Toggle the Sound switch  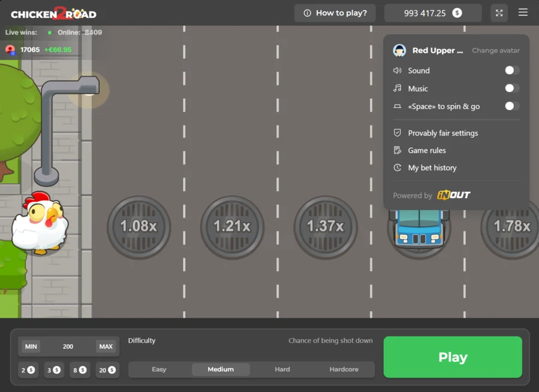(x=512, y=71)
